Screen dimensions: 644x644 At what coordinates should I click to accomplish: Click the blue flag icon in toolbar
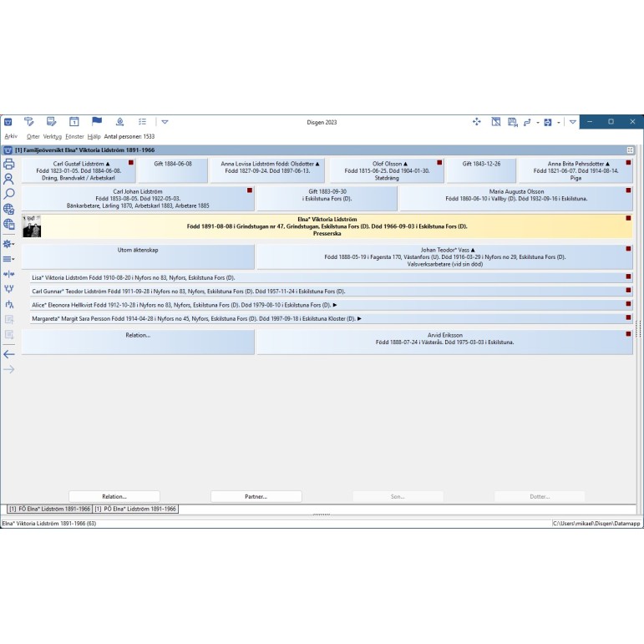tap(97, 122)
